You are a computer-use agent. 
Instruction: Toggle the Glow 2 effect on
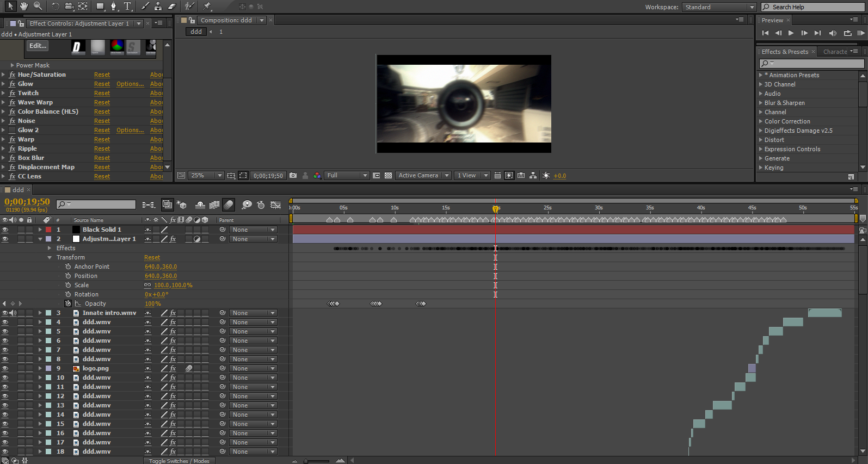pos(12,130)
